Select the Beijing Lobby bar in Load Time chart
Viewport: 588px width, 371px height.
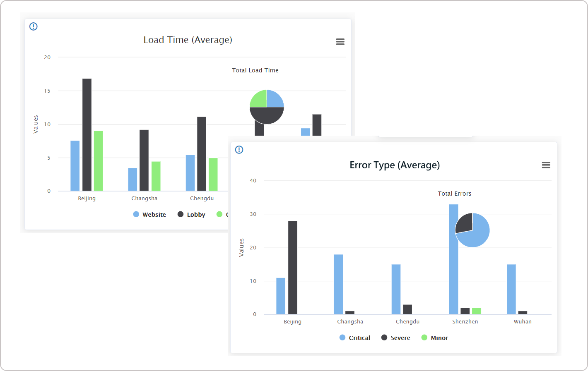click(x=87, y=135)
